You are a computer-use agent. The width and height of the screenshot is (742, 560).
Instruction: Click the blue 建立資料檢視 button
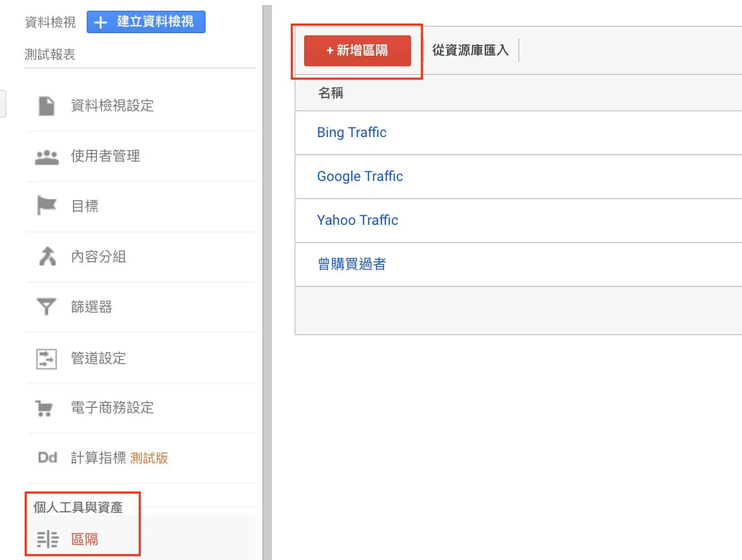pos(146,22)
